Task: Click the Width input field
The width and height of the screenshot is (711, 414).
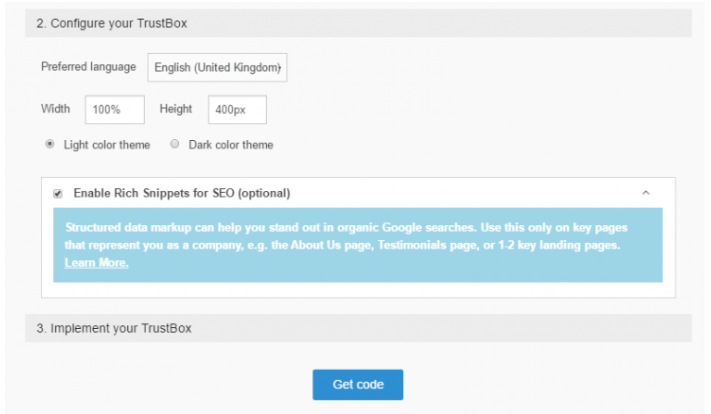Action: click(115, 109)
